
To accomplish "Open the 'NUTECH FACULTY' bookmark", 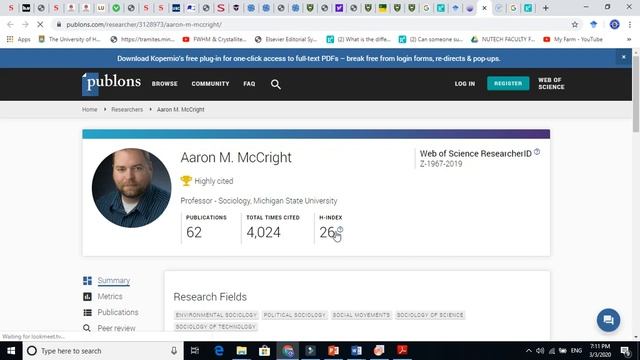I will point(503,39).
